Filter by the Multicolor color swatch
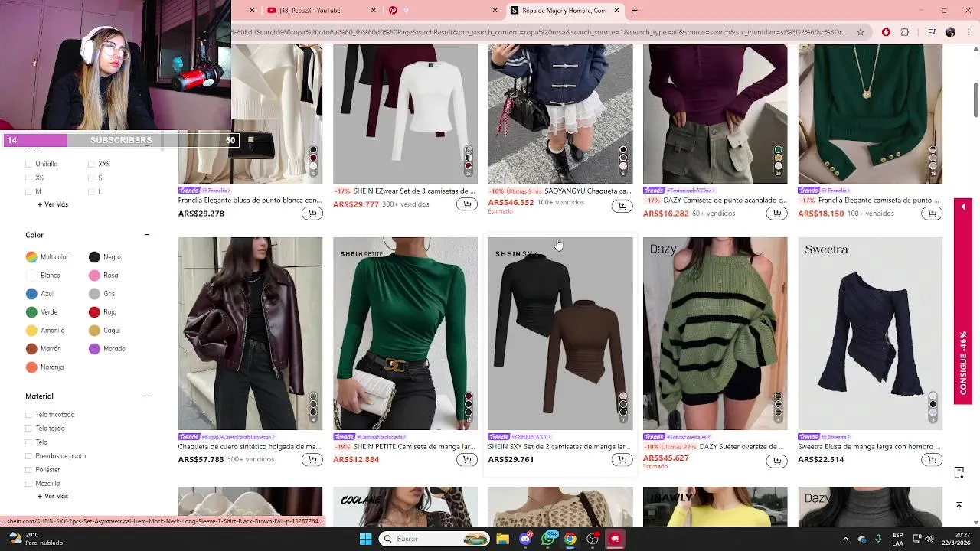980x551 pixels. coord(31,257)
